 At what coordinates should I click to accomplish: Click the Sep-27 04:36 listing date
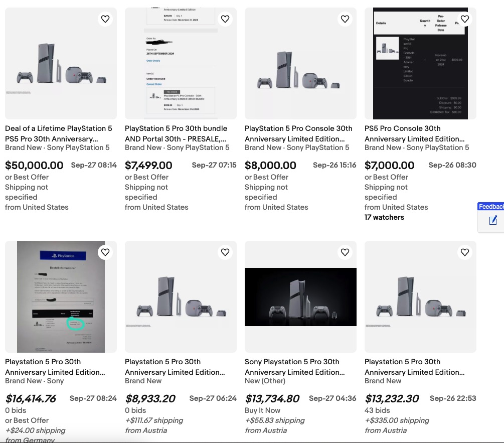pyautogui.click(x=332, y=398)
